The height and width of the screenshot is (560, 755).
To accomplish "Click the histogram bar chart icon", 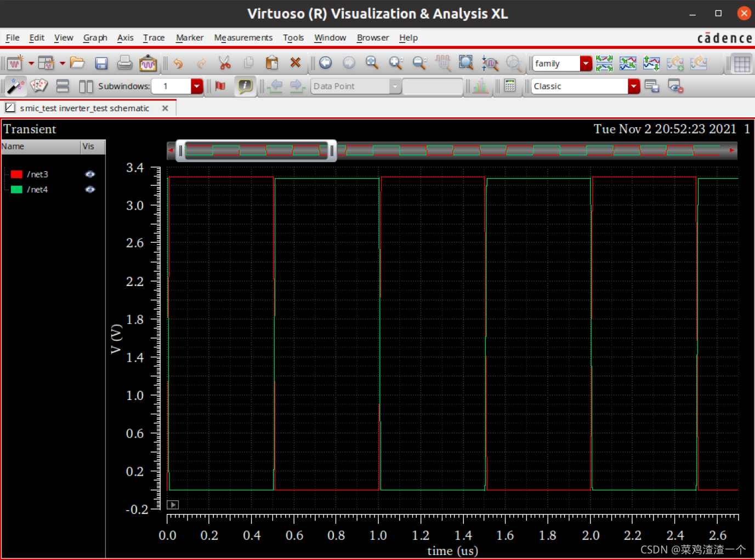I will click(x=480, y=86).
